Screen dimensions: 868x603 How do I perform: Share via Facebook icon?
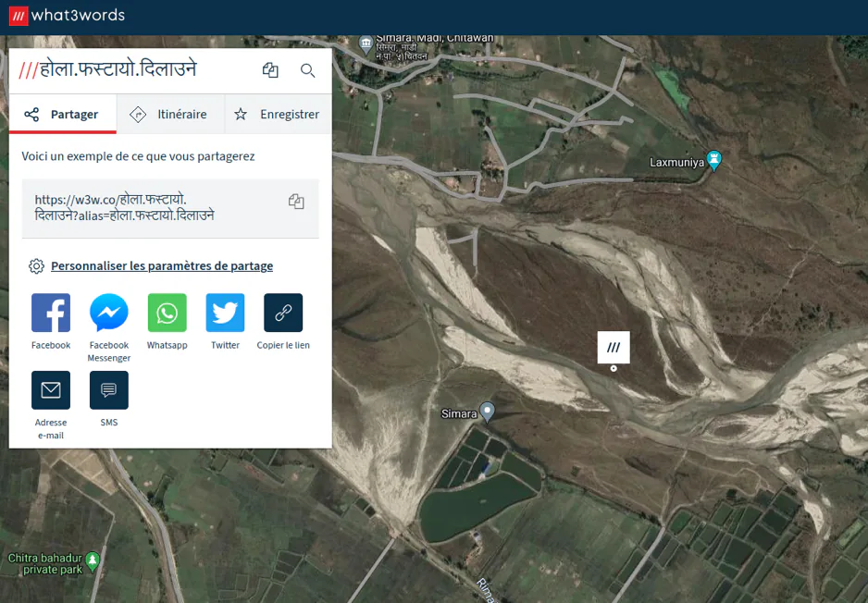click(x=51, y=313)
